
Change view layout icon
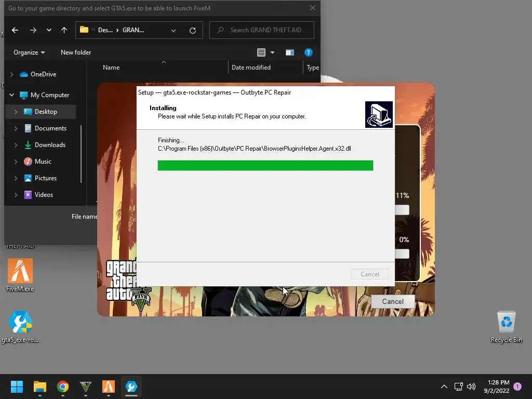click(261, 52)
